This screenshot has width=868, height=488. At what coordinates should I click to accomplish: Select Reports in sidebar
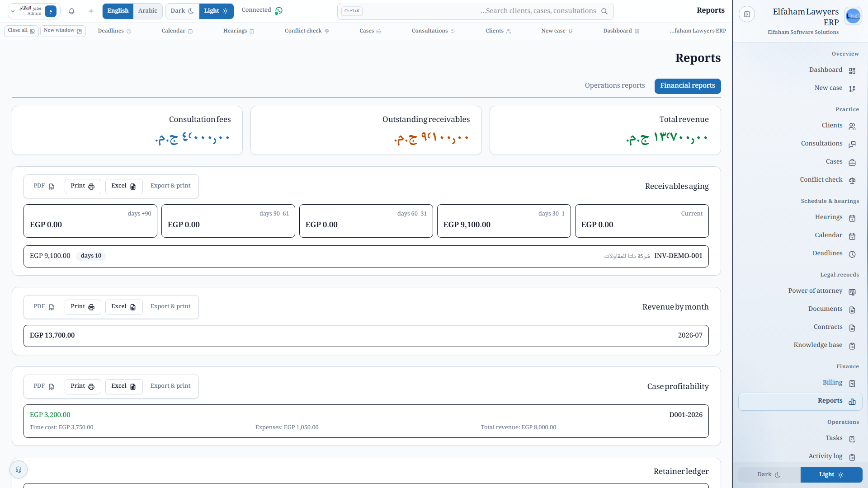click(x=801, y=401)
